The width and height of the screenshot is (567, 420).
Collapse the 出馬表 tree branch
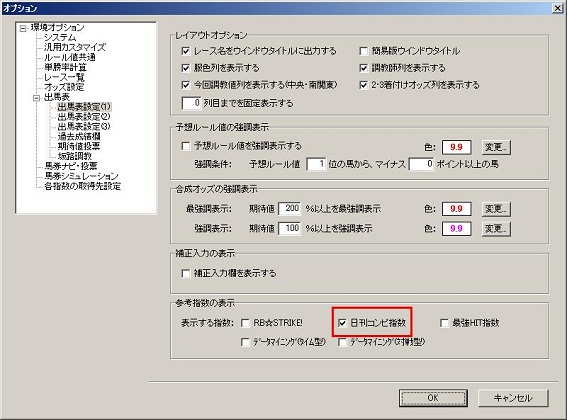[37, 98]
